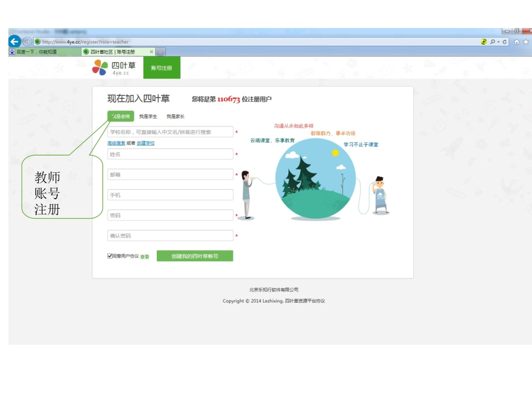The height and width of the screenshot is (399, 532).
Task: Open a new blank browser tab
Action: 161,52
